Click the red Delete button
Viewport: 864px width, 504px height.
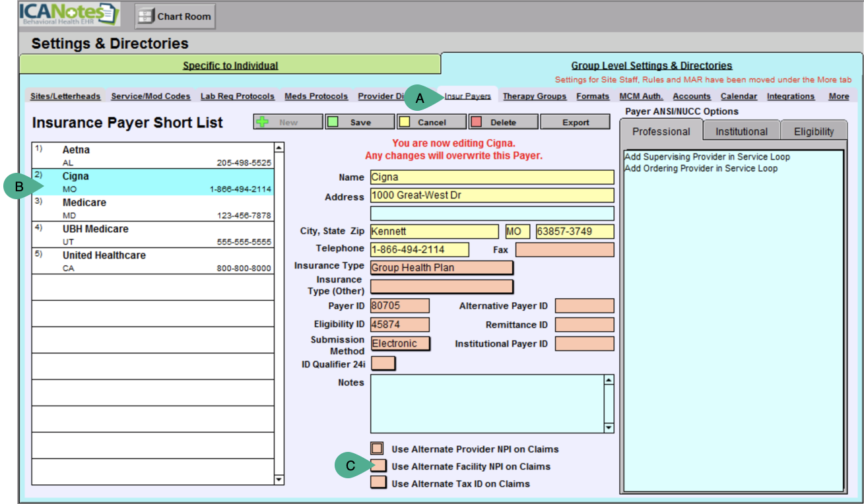click(502, 122)
